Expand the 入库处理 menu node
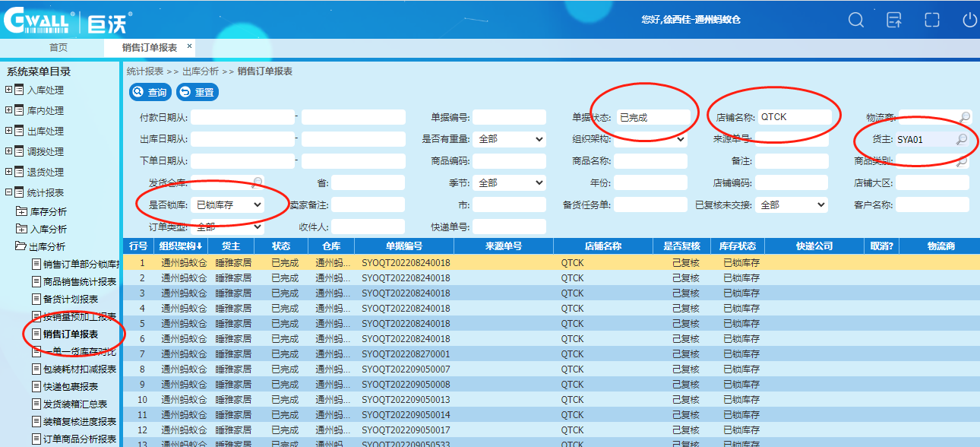980x447 pixels. pyautogui.click(x=9, y=90)
